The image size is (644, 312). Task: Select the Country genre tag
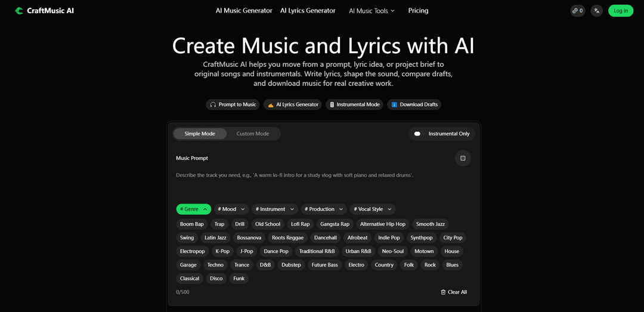click(x=385, y=265)
